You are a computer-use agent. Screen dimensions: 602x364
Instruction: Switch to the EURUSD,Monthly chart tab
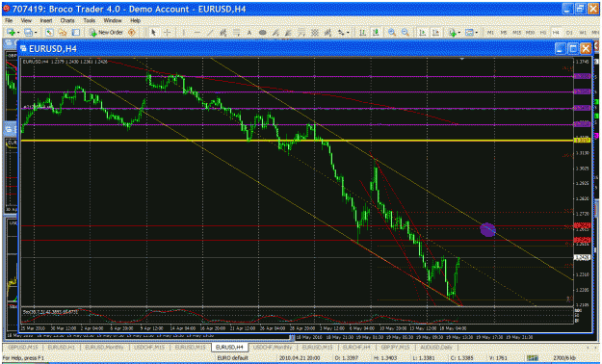(x=105, y=348)
